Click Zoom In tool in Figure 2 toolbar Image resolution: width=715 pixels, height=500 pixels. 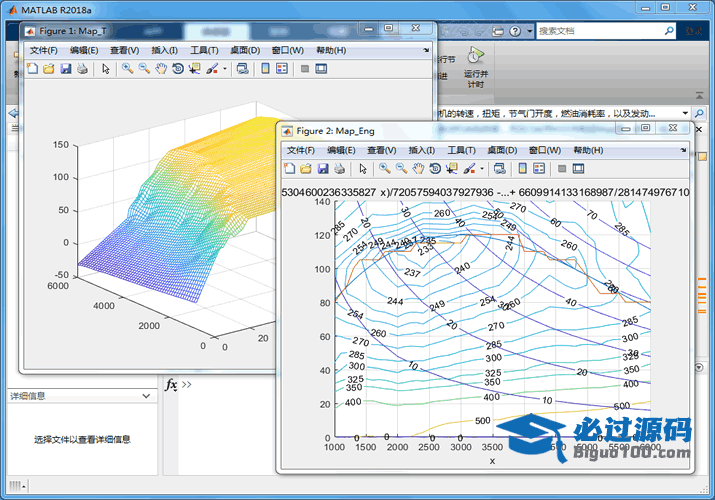tap(384, 168)
